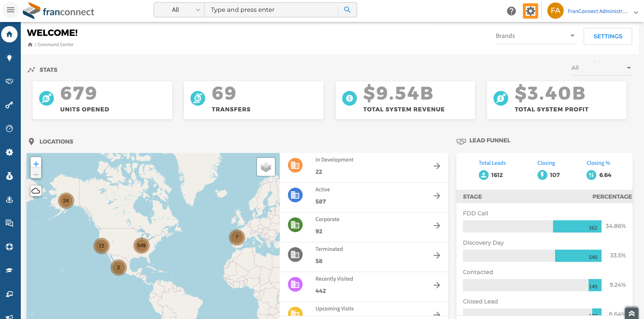Expand the Brands dropdown
Image resolution: width=644 pixels, height=319 pixels.
click(x=536, y=36)
